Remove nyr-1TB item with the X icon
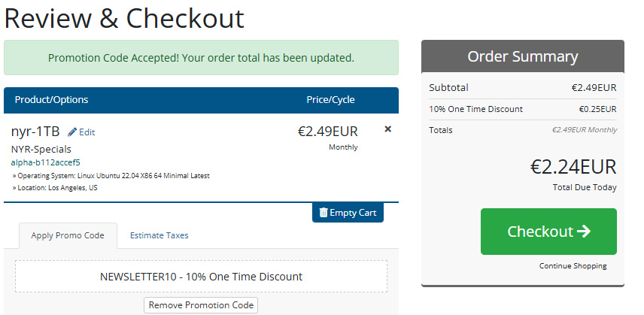Viewport: 644px width, 315px height. 388,129
